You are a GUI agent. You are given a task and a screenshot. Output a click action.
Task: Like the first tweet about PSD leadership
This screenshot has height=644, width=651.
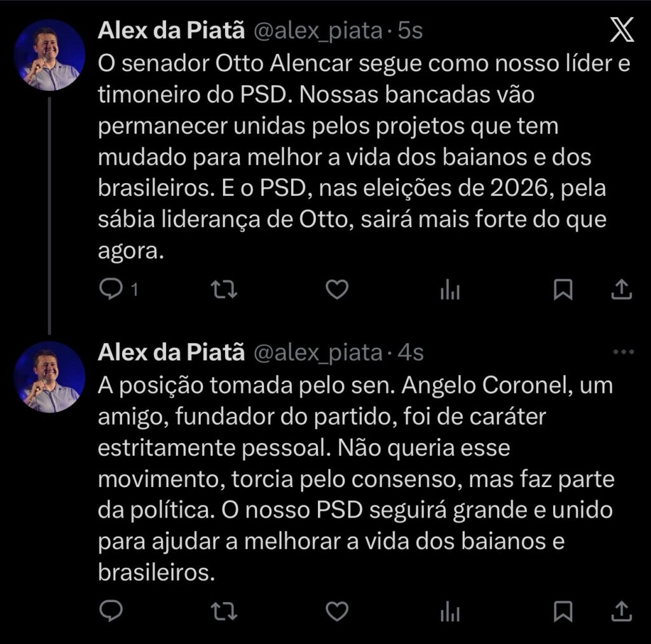point(336,290)
